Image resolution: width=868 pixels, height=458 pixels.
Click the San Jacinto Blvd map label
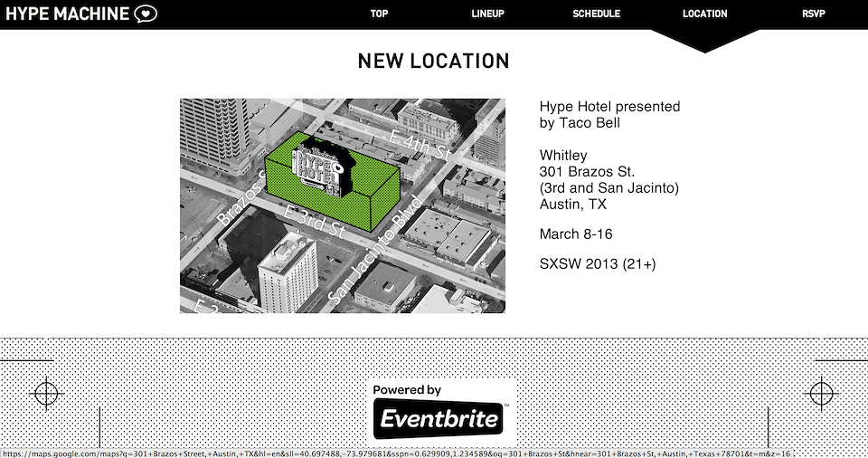(x=374, y=250)
